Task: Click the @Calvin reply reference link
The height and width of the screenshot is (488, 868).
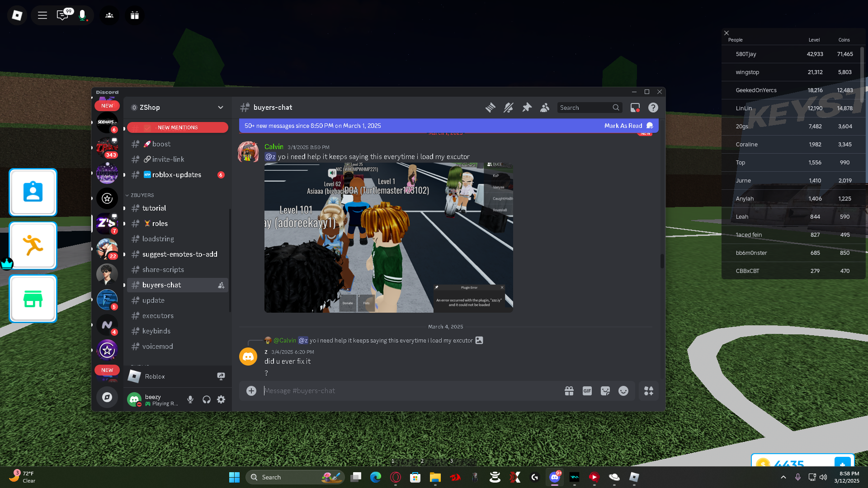Action: click(285, 340)
